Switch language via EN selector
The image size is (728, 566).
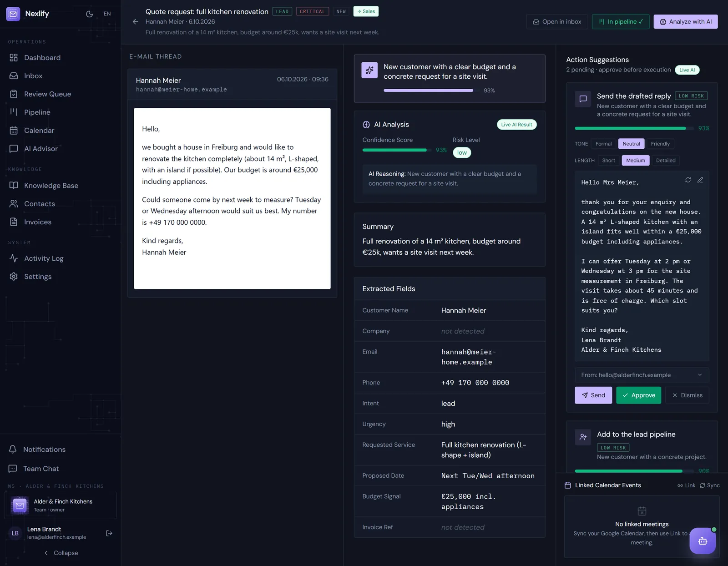107,14
